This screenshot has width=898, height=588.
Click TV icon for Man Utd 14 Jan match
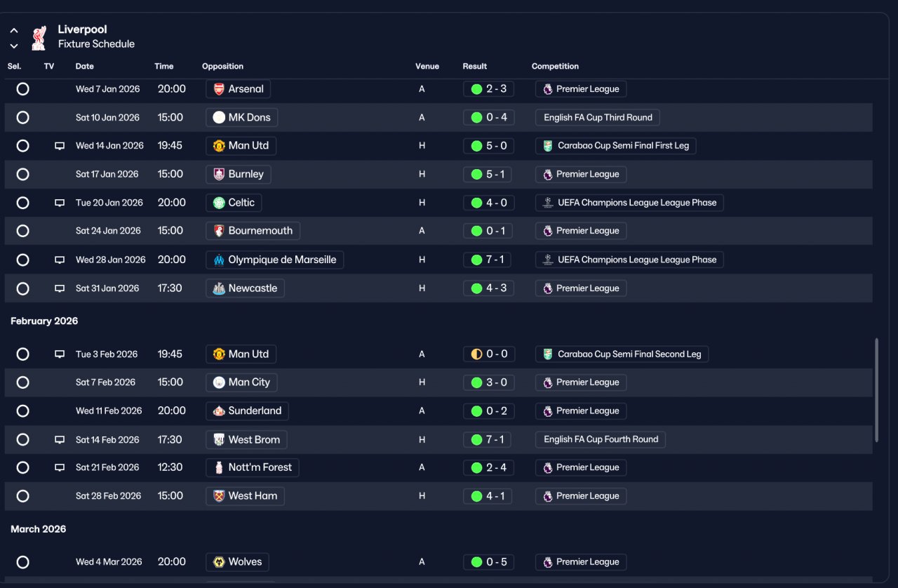[x=60, y=146]
